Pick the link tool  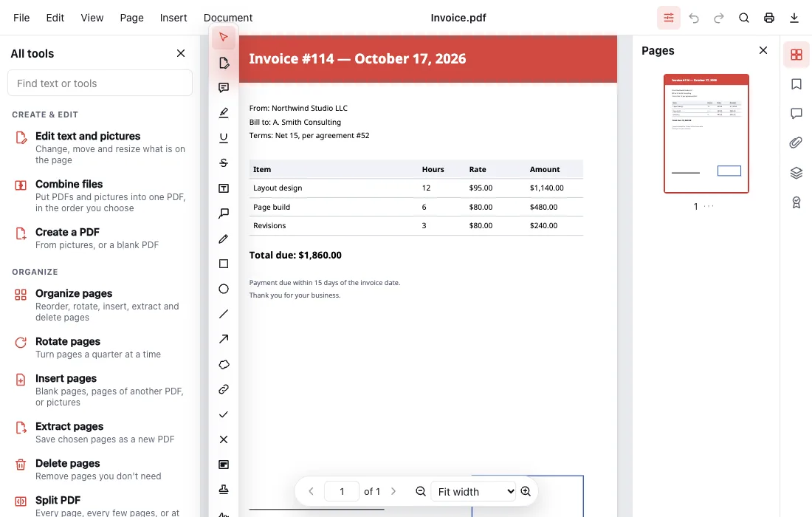pyautogui.click(x=223, y=389)
